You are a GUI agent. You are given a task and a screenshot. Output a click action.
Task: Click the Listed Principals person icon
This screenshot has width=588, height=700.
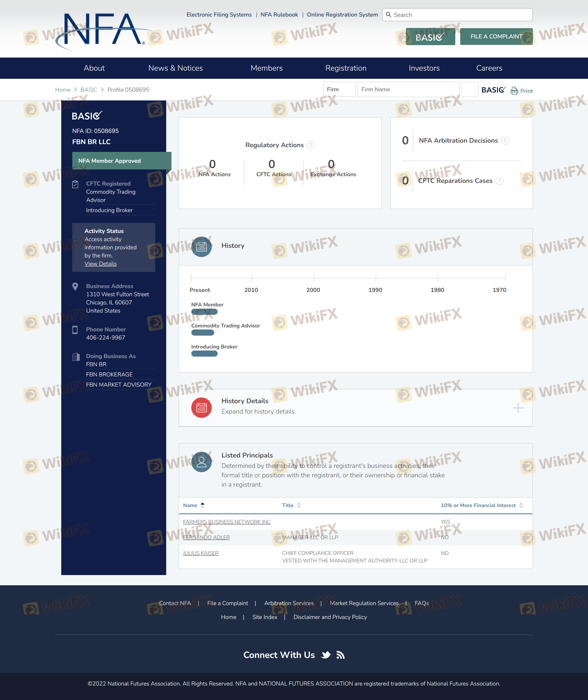(201, 462)
